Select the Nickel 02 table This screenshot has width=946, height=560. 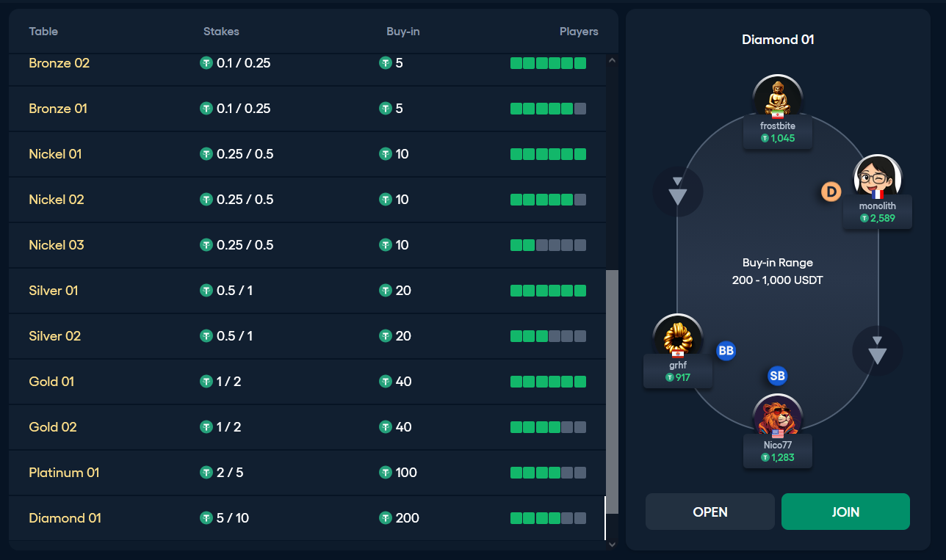coord(308,200)
